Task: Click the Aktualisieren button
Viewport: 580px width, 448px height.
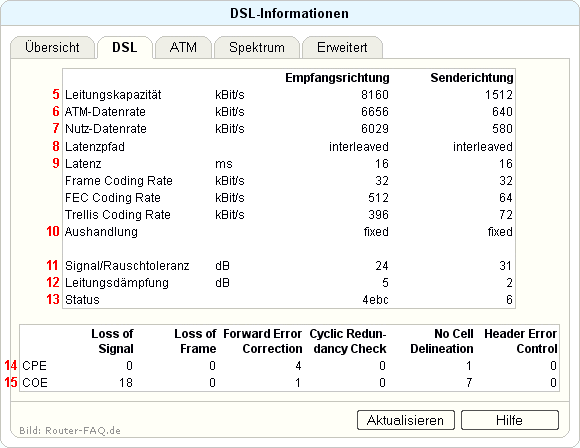Action: pyautogui.click(x=405, y=420)
